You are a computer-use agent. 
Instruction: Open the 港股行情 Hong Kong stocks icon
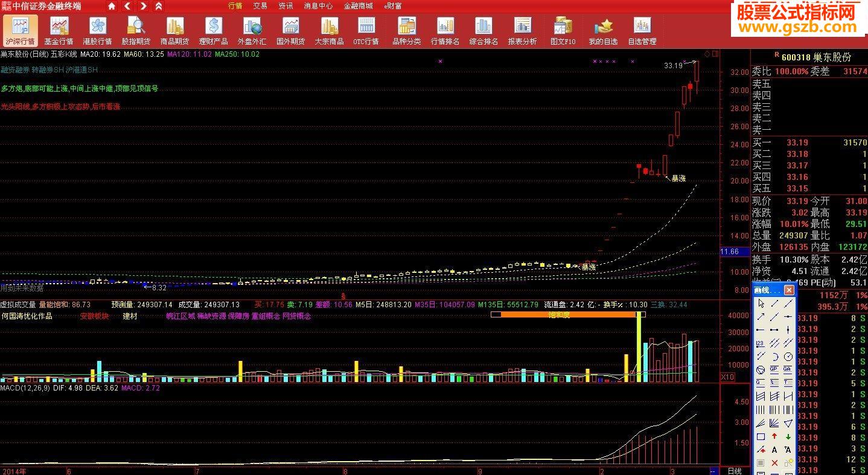pyautogui.click(x=97, y=30)
